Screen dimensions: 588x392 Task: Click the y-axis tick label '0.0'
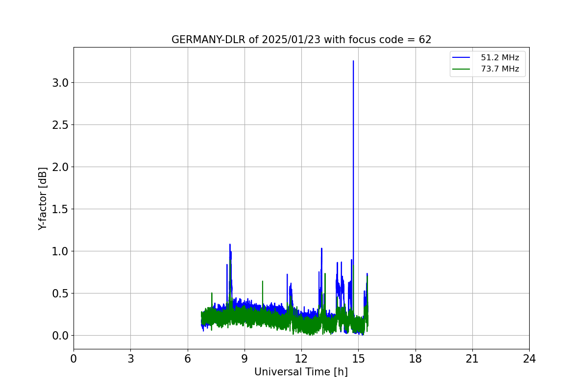(60, 336)
